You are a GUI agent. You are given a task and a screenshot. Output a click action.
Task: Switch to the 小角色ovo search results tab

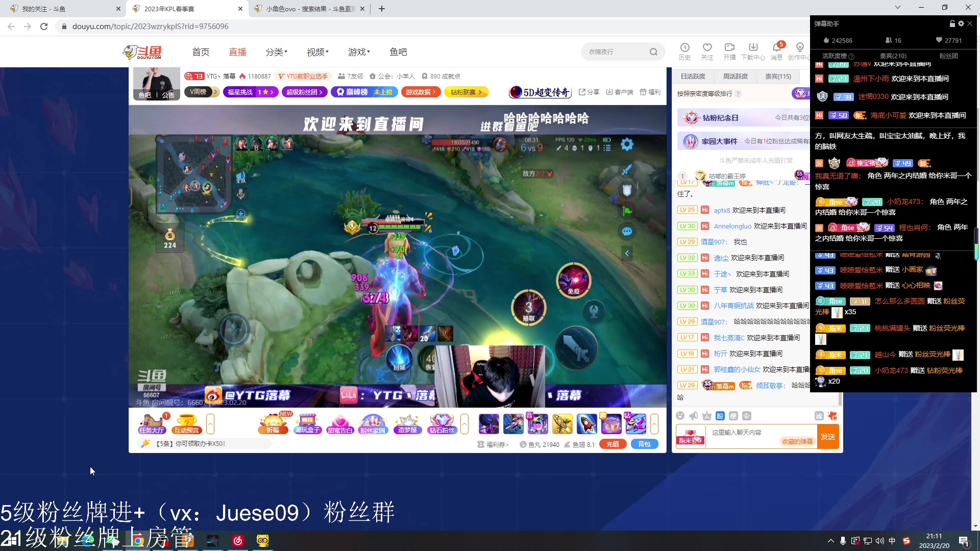309,9
